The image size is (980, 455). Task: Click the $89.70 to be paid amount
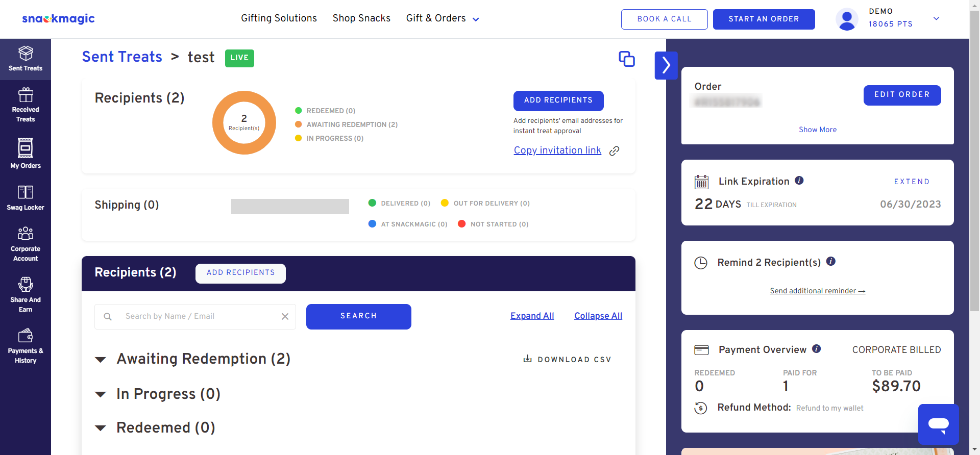(x=896, y=386)
